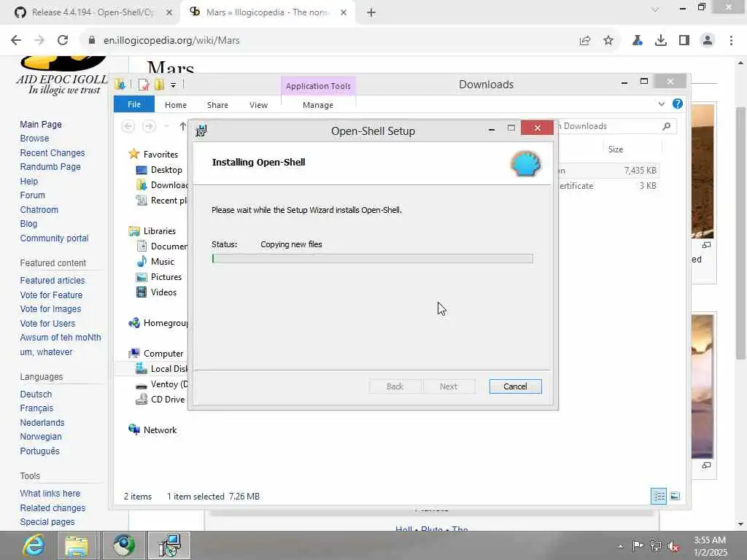Open Chrome Labs flask icon
The height and width of the screenshot is (560, 747).
(x=637, y=41)
